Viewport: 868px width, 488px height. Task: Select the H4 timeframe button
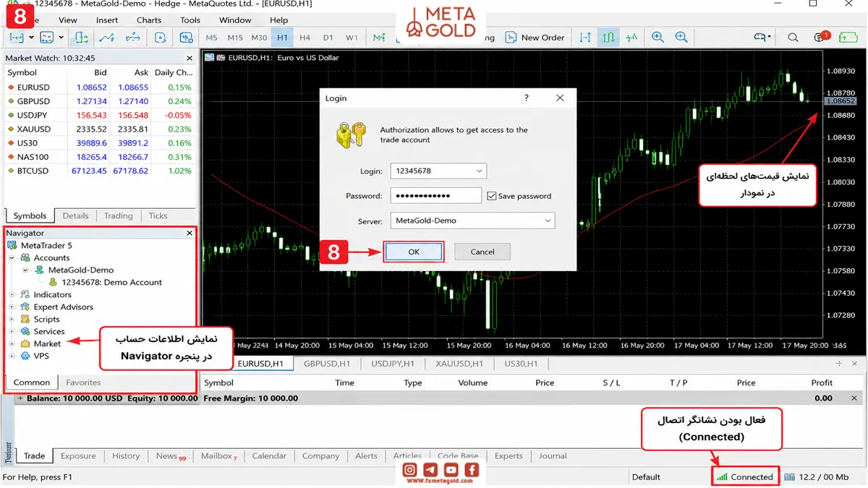(305, 38)
